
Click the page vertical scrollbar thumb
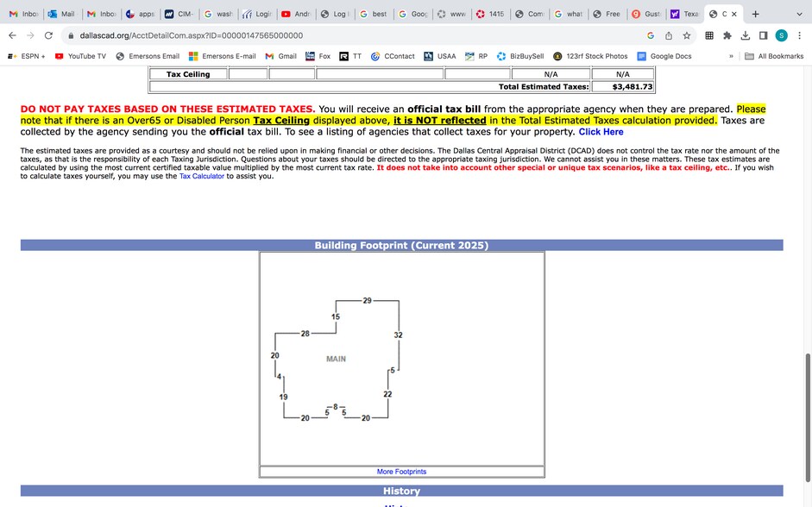(x=808, y=417)
